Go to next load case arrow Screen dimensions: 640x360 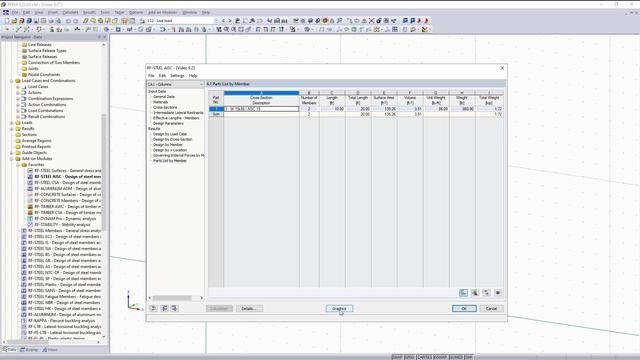[230, 20]
